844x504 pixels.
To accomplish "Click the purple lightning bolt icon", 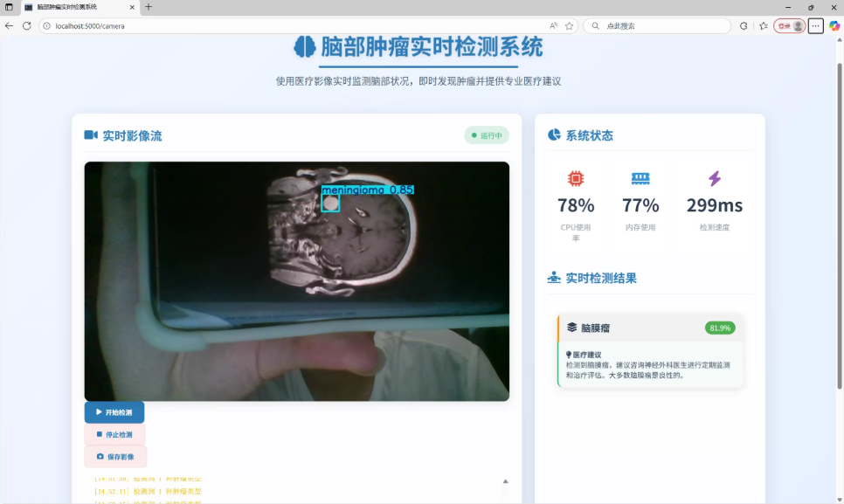I will (715, 178).
